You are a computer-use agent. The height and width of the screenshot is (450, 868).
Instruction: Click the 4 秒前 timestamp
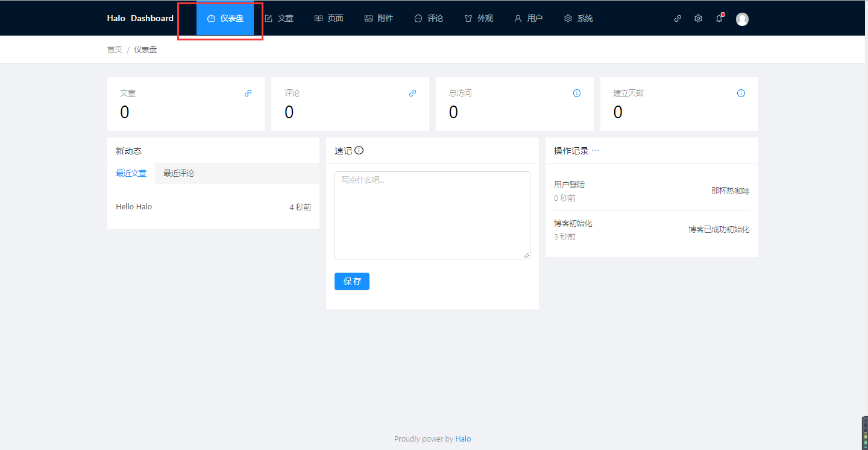(300, 207)
